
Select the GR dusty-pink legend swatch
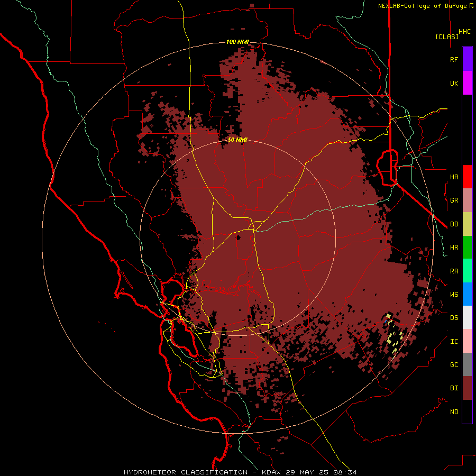[467, 200]
